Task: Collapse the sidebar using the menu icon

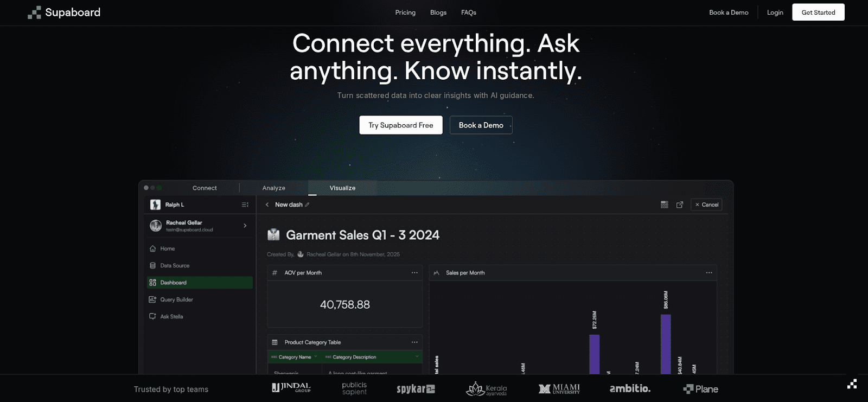Action: coord(245,205)
